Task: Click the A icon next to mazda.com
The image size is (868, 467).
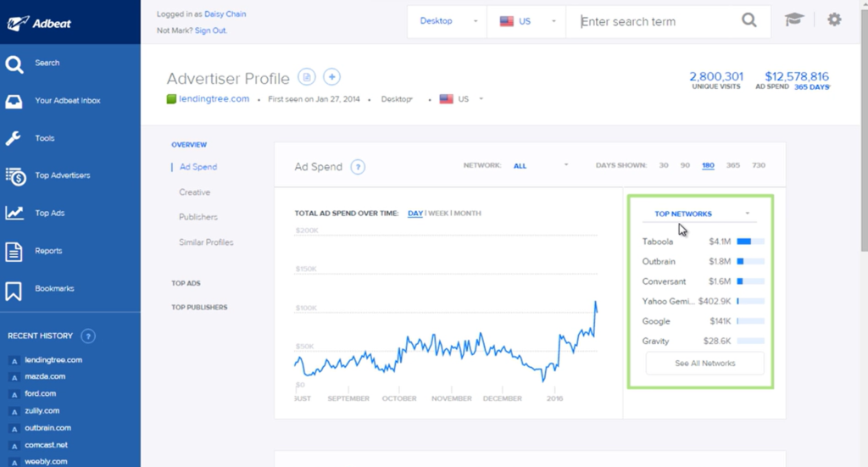Action: tap(14, 377)
